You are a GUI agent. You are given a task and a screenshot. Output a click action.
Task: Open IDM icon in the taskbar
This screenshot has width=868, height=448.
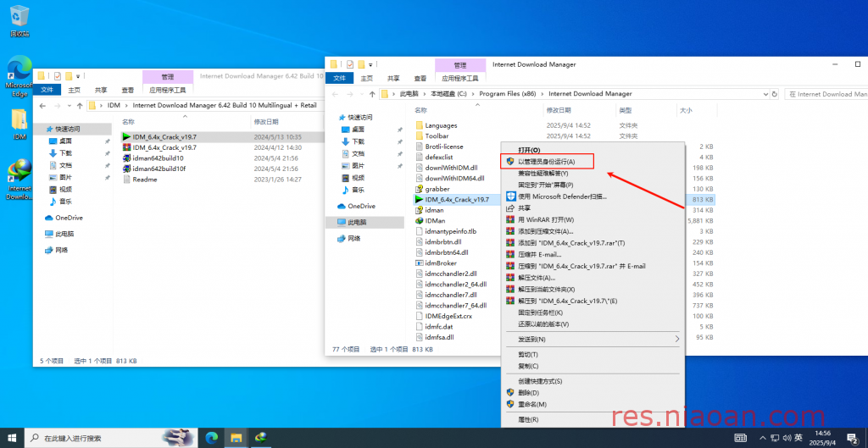click(260, 438)
